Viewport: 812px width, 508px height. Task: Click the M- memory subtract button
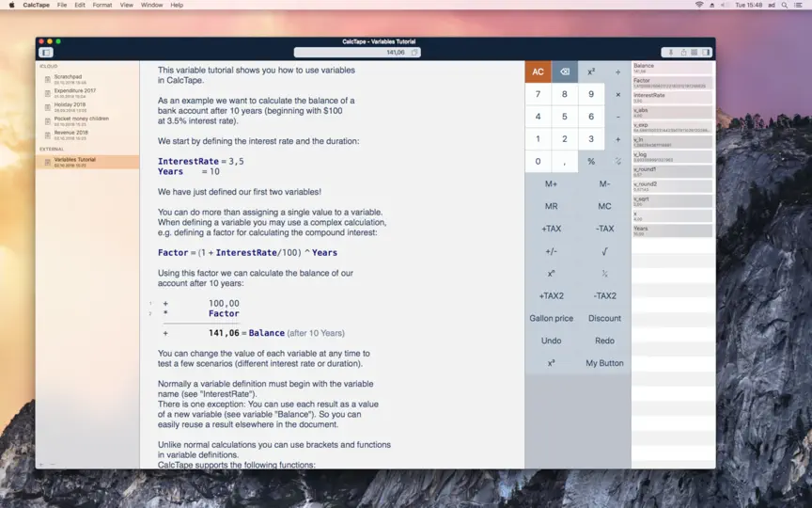coord(604,183)
